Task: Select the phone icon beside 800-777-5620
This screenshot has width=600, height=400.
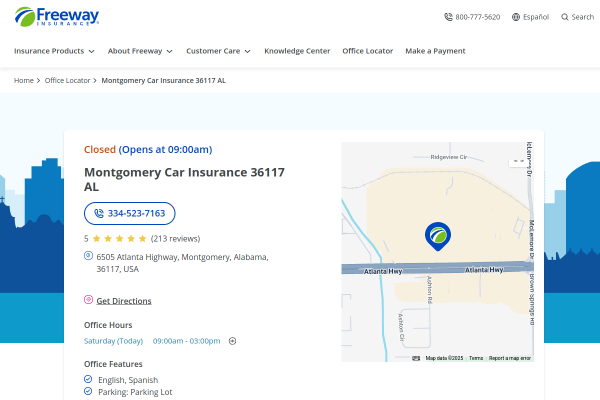Action: pos(448,17)
